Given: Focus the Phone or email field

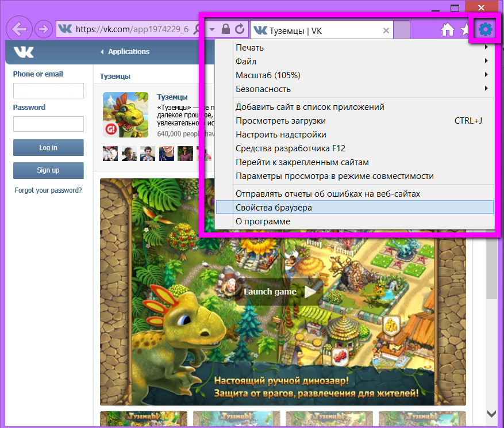Looking at the screenshot, I should pyautogui.click(x=48, y=90).
